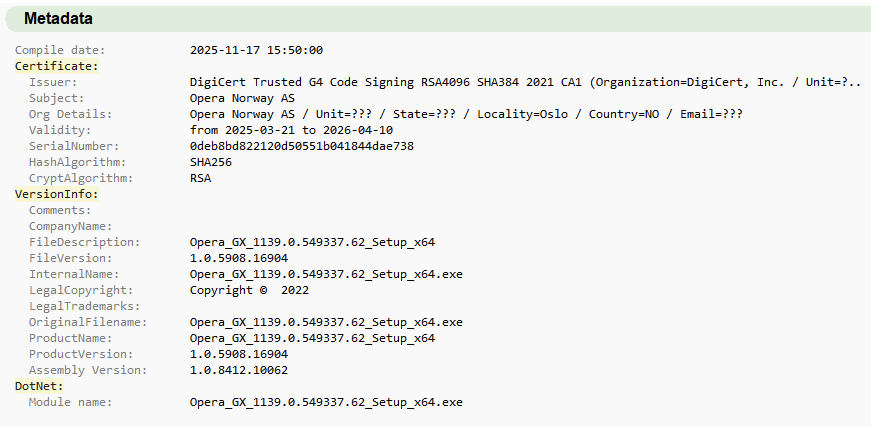Click the highlighted VersionInfo label
Image resolution: width=871 pixels, height=427 pixels.
[49, 194]
